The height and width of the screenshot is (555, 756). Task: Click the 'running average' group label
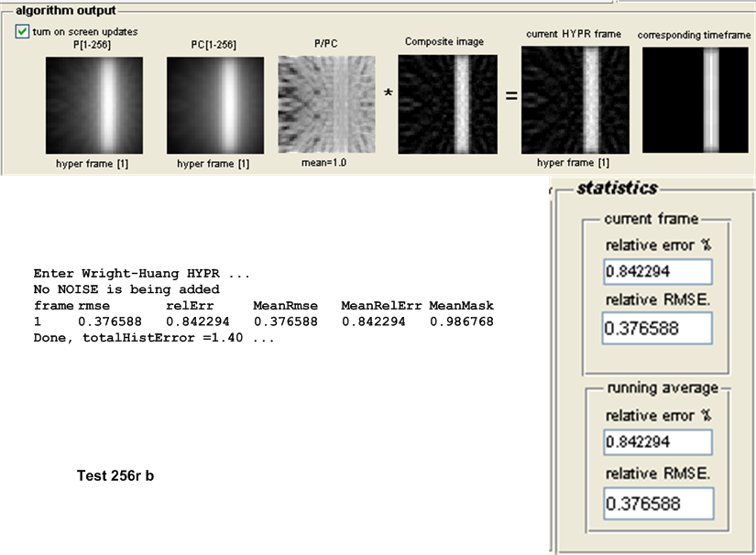click(663, 388)
